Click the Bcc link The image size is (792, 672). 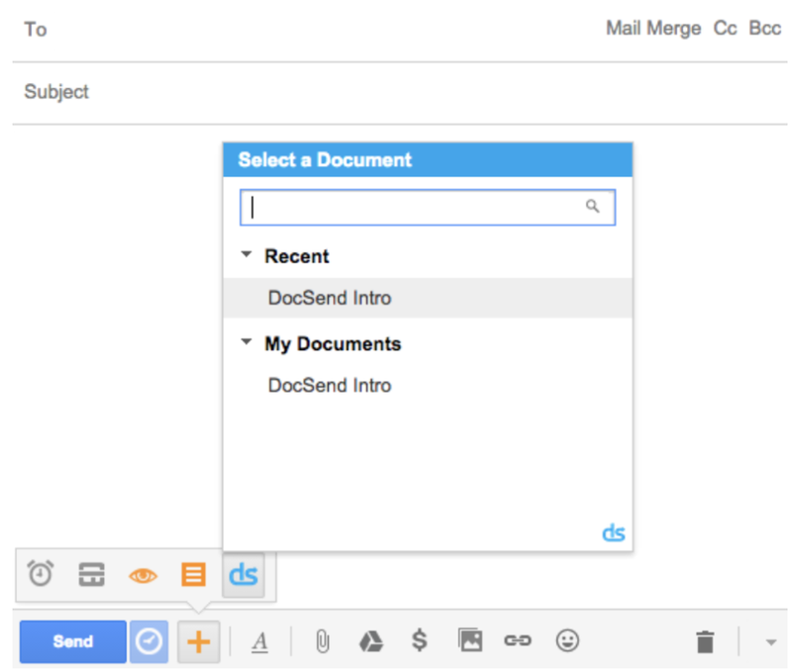764,29
